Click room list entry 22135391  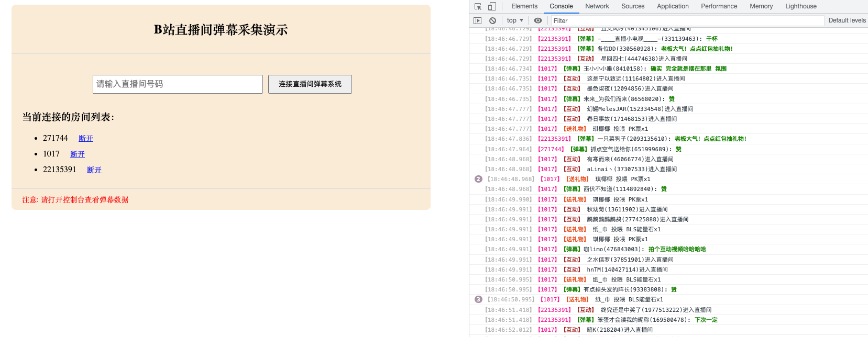click(x=60, y=170)
